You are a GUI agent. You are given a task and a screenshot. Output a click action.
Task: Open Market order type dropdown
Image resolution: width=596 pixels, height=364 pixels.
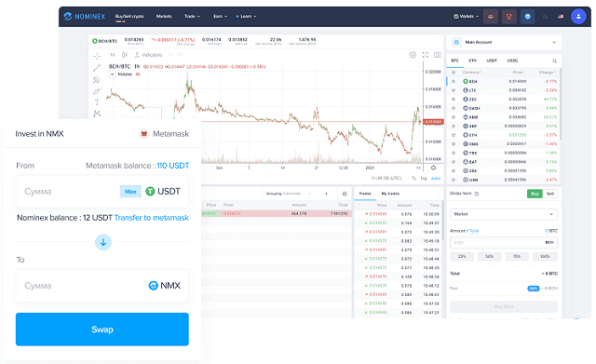[x=504, y=214]
